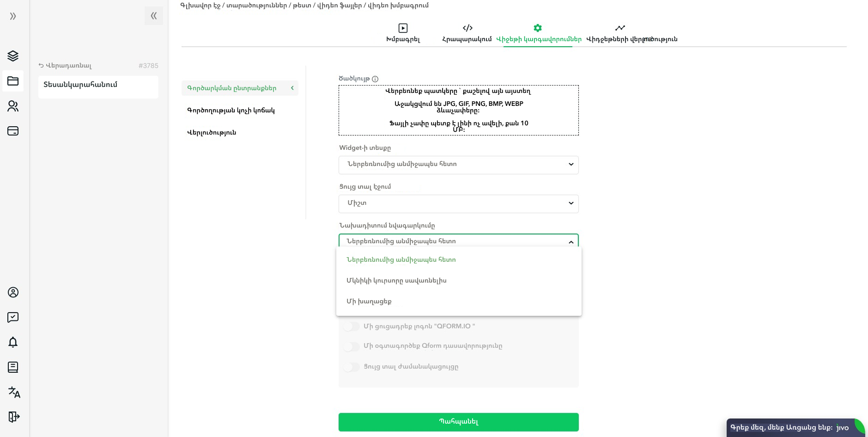This screenshot has width=868, height=437.
Task: Click the Վերադառնալ back link
Action: (65, 66)
